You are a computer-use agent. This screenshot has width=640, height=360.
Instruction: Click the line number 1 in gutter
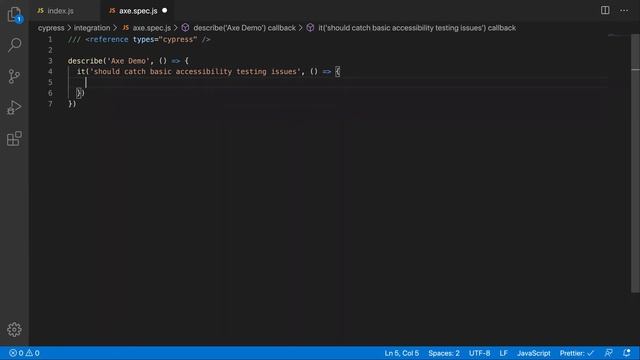50,40
